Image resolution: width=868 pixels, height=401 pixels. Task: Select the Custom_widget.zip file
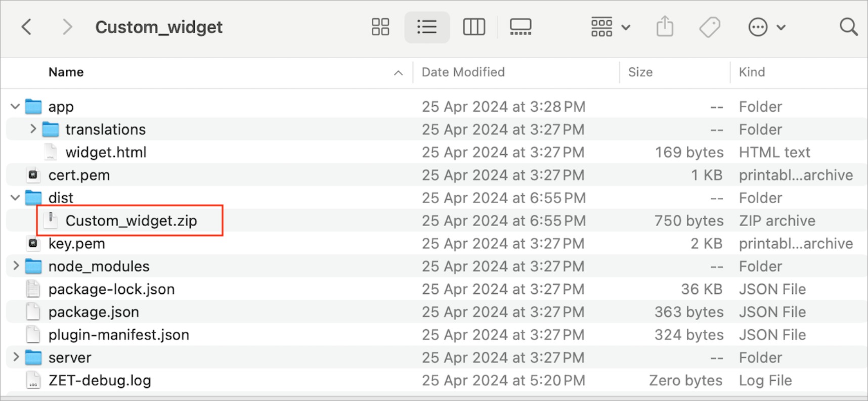(x=131, y=221)
